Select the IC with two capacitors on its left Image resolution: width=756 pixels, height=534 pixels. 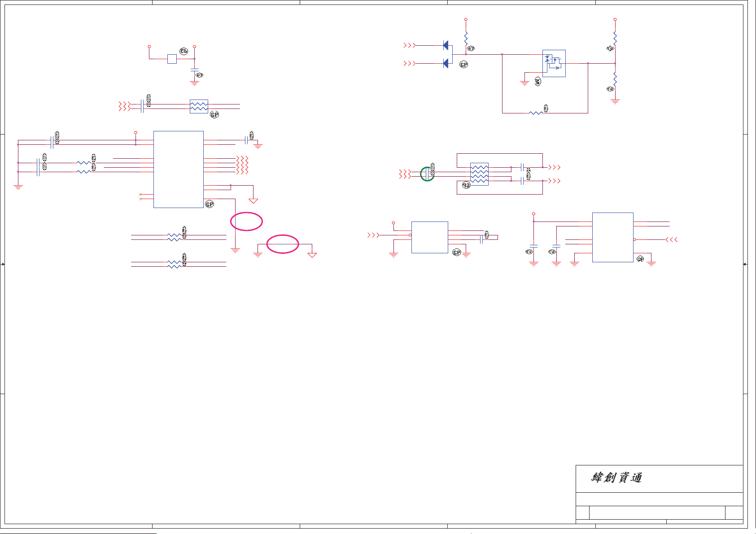pyautogui.click(x=613, y=237)
